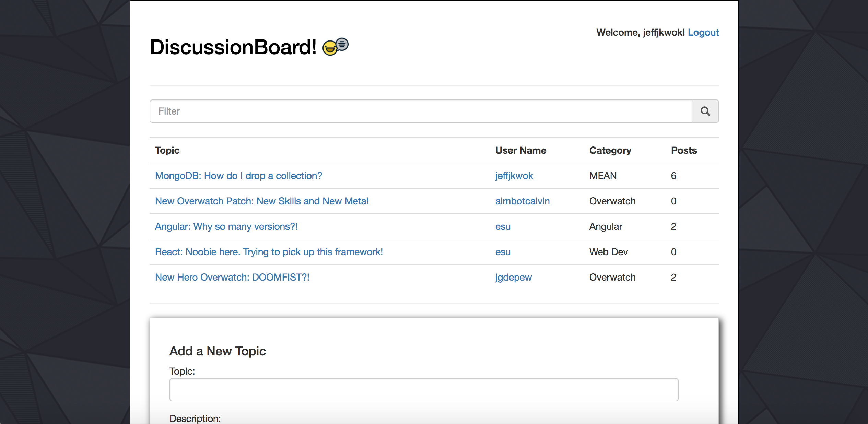Click the Description: field label
Viewport: 868px width, 424px height.
(x=195, y=419)
